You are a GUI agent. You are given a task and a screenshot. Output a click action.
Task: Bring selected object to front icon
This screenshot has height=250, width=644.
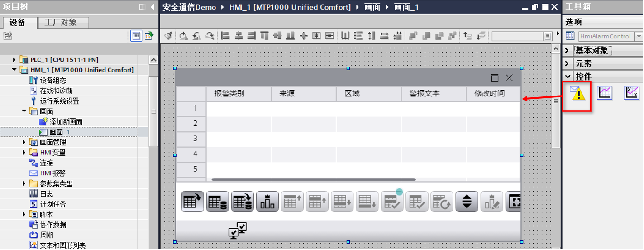413,36
